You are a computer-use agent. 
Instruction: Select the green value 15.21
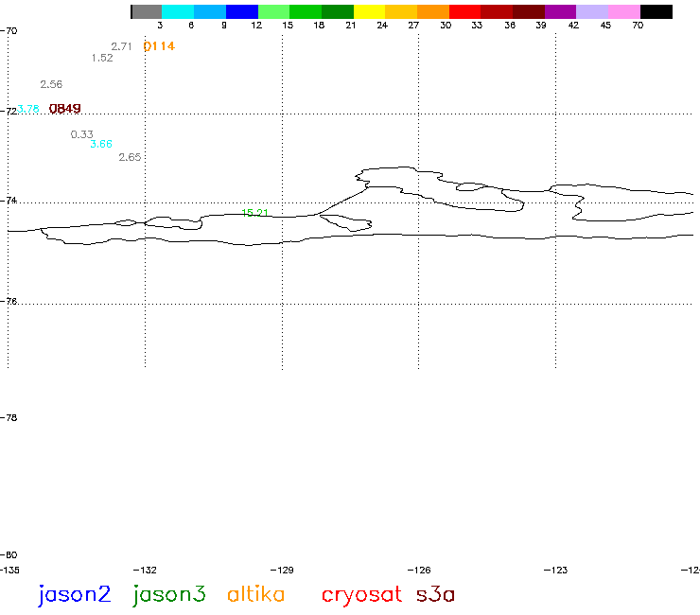(x=254, y=213)
